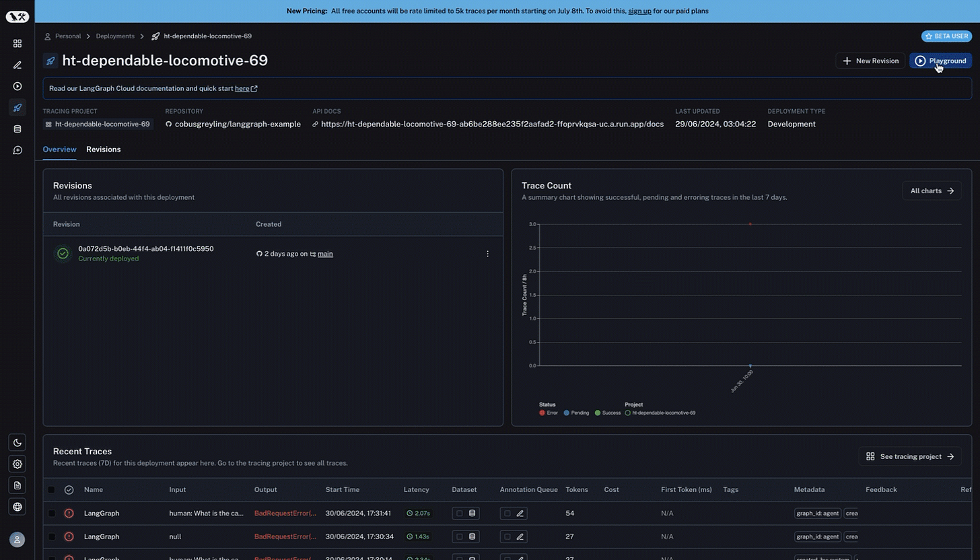Open LangGraph trace with null input
This screenshot has width=980, height=560.
pos(102,537)
